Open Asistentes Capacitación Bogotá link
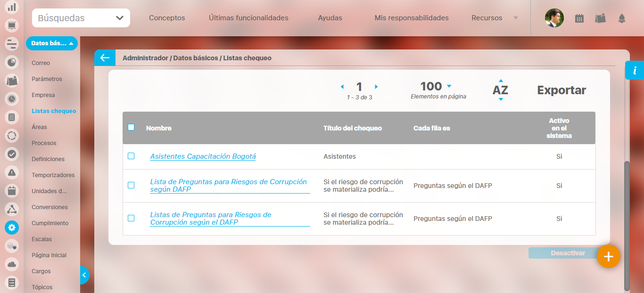The image size is (644, 293). 203,156
